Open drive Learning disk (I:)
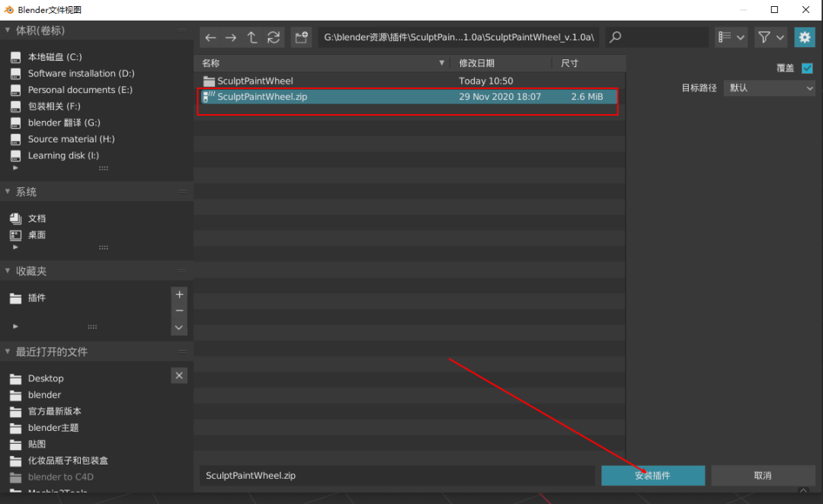 coord(63,155)
